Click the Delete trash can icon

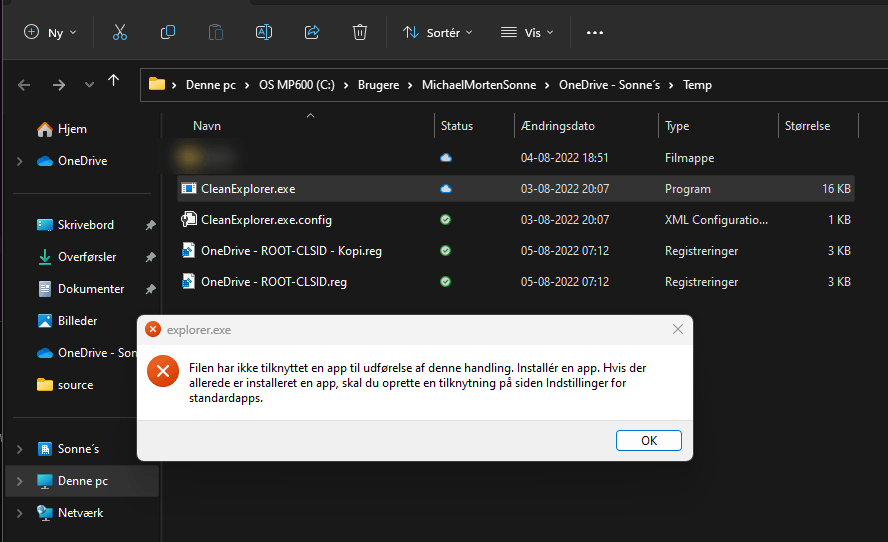pos(360,32)
